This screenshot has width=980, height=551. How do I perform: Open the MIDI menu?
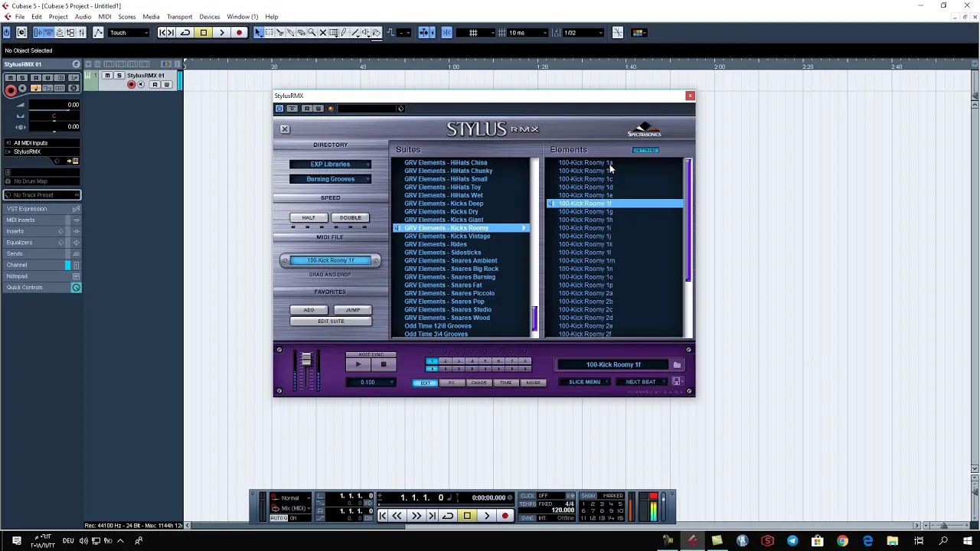click(105, 17)
